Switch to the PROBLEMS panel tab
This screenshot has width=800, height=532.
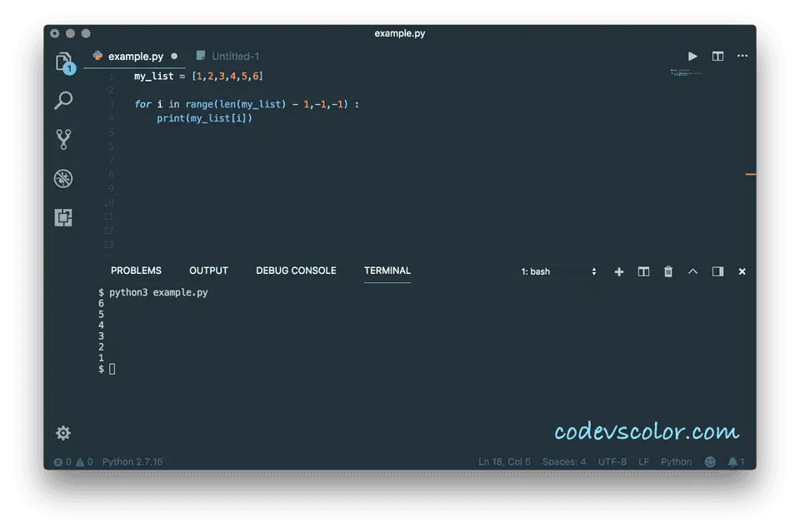coord(136,271)
